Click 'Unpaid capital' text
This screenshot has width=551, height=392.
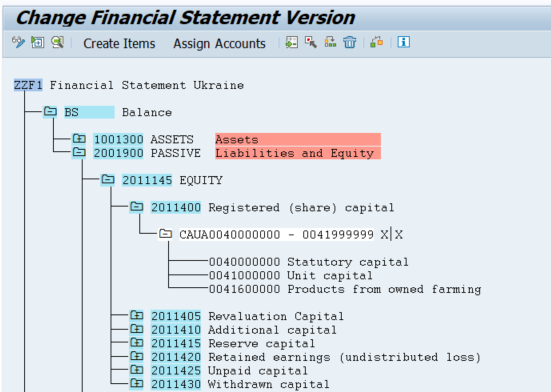tap(258, 371)
